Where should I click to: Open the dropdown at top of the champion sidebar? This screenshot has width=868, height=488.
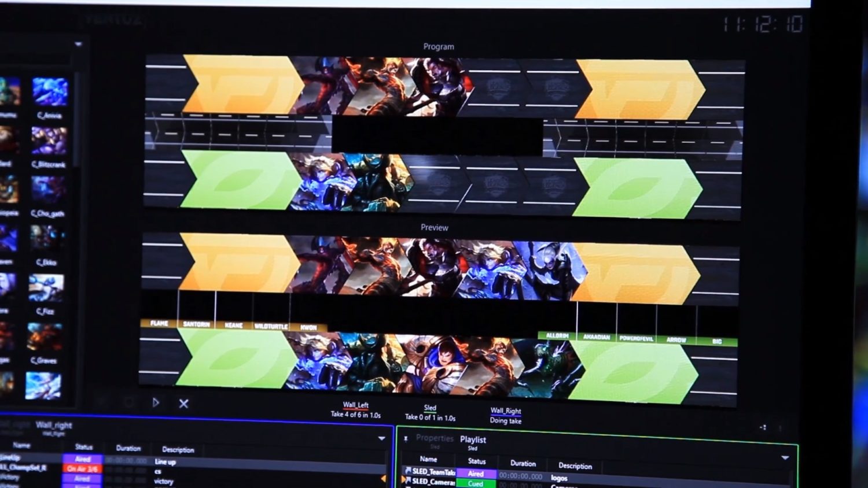79,43
